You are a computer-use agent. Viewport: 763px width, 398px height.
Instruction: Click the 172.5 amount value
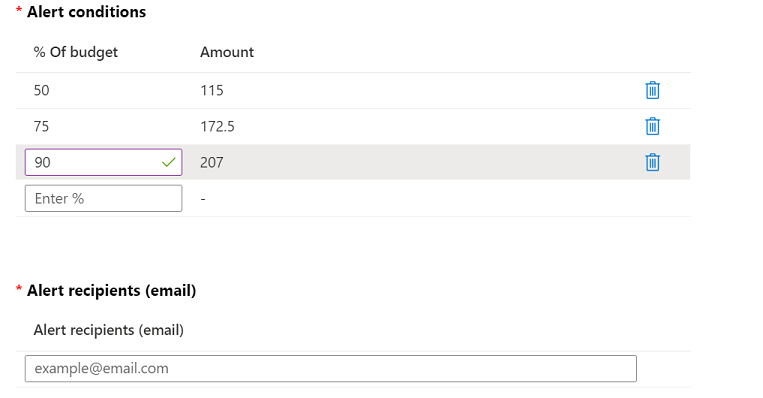pos(218,127)
